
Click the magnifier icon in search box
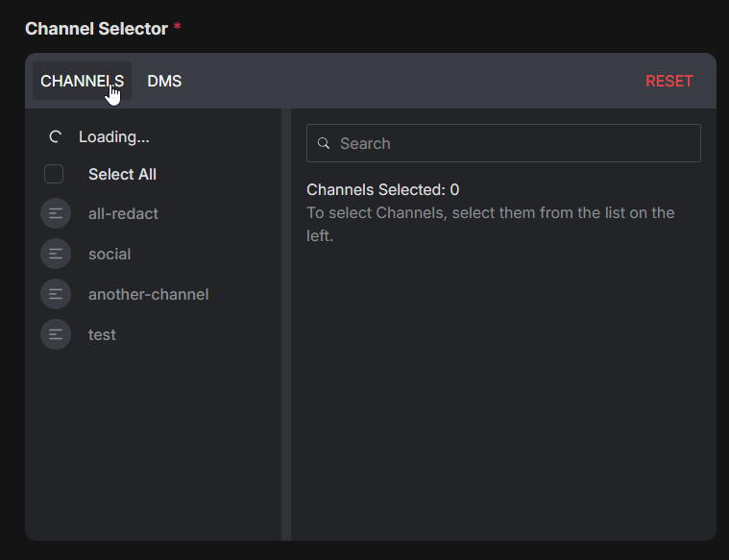pos(324,143)
